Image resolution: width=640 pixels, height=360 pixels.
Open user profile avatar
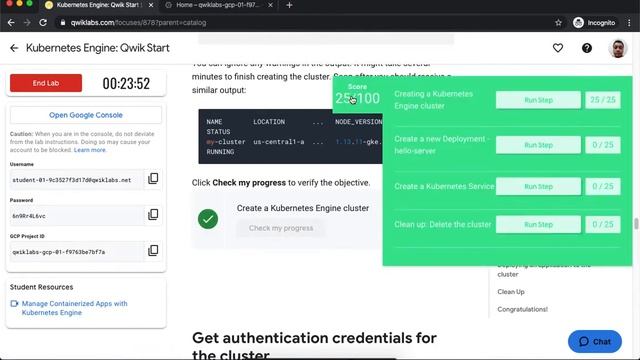[618, 49]
